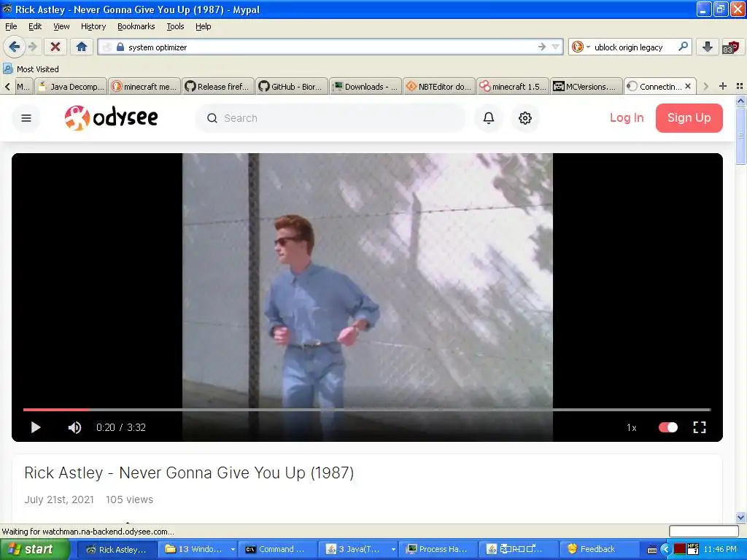
Task: Seek on the video progress bar
Action: coord(367,409)
